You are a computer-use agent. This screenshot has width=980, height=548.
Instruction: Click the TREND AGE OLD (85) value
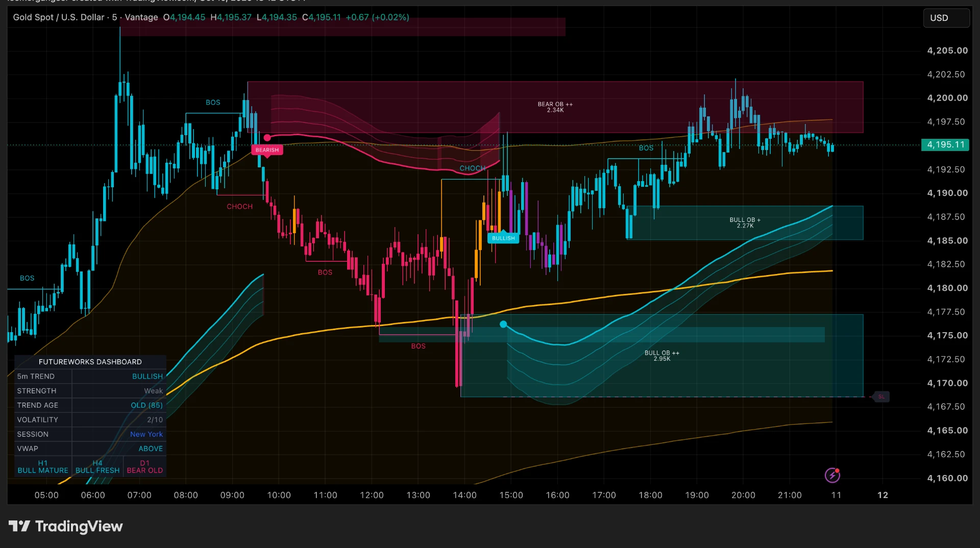[x=146, y=405]
